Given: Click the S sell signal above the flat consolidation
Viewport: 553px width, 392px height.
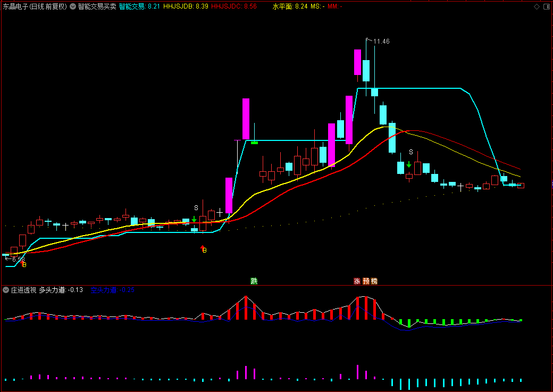Looking at the screenshot, I should [x=196, y=208].
